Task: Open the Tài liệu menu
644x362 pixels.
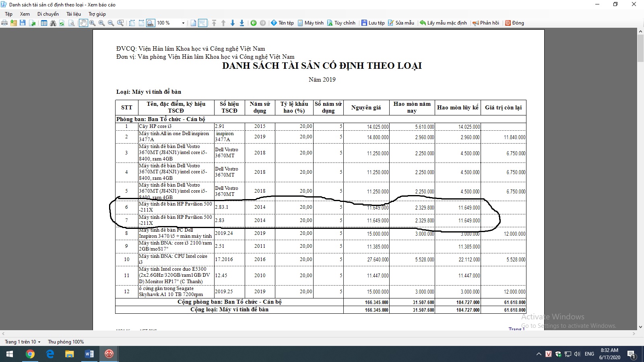Action: [74, 14]
